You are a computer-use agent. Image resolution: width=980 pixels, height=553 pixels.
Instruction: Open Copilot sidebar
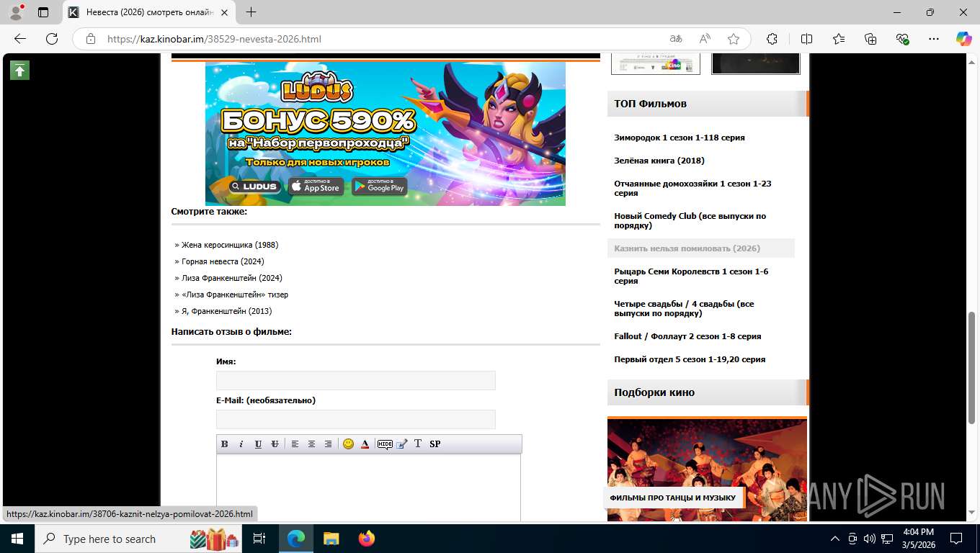[x=964, y=39]
